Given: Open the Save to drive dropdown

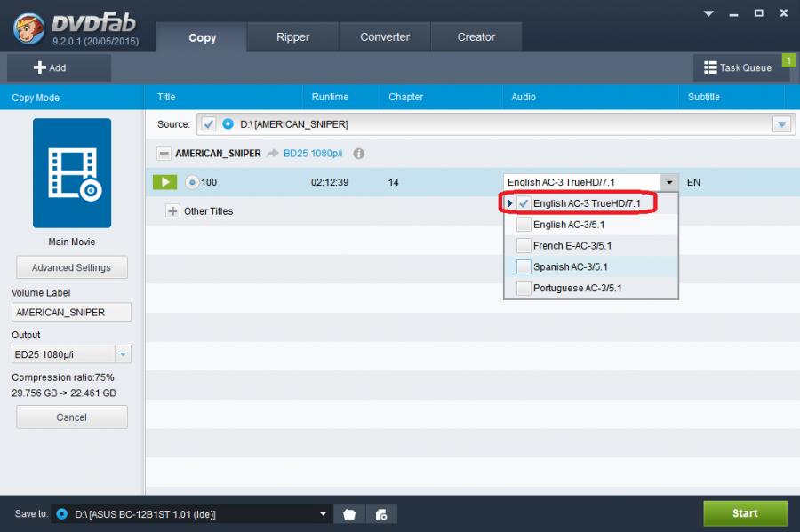Looking at the screenshot, I should pyautogui.click(x=323, y=513).
